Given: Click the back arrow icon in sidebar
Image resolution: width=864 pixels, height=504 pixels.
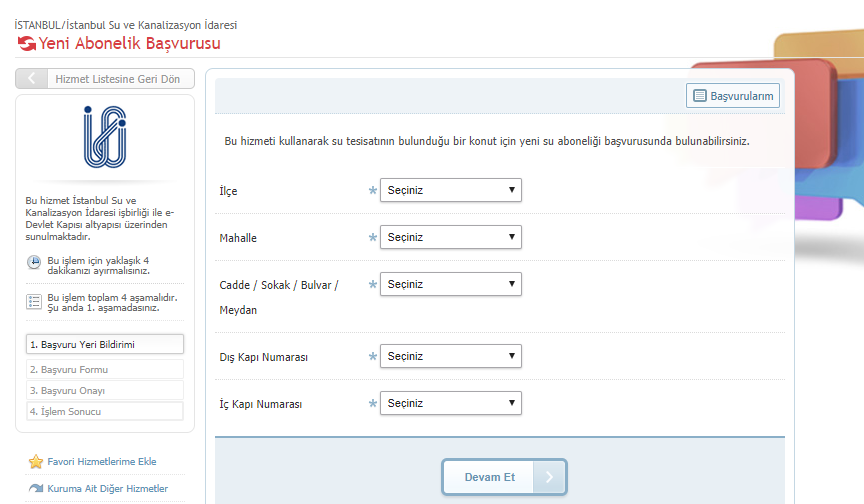Looking at the screenshot, I should click(32, 79).
